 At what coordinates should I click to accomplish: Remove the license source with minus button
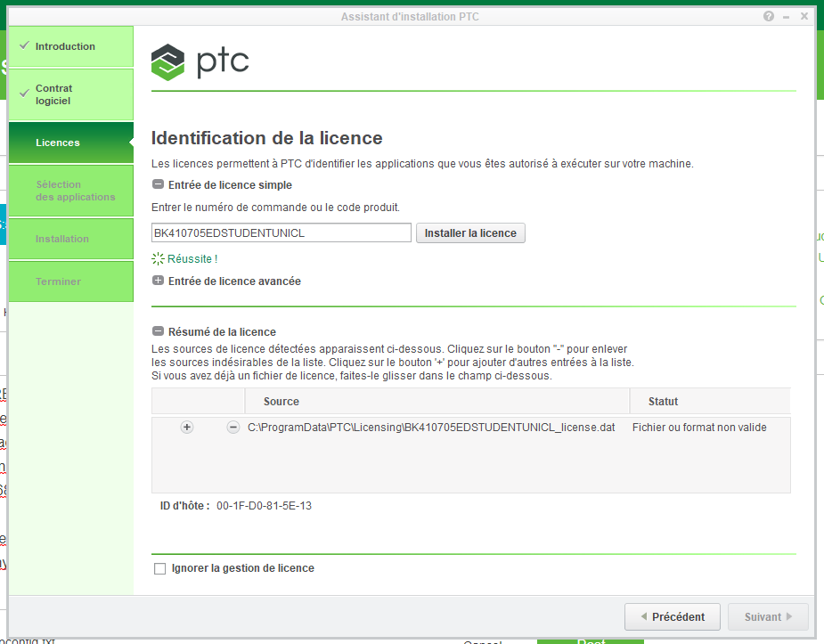tap(233, 427)
